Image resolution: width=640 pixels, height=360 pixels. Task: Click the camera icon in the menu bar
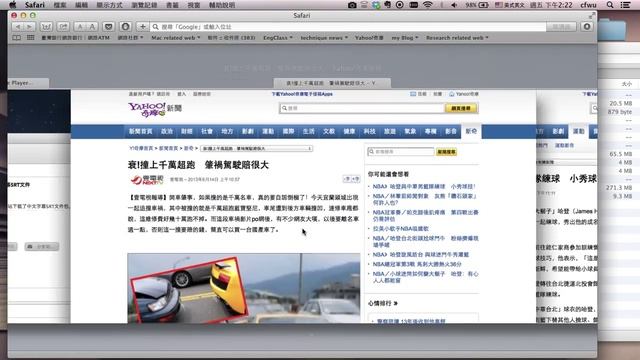(x=352, y=5)
